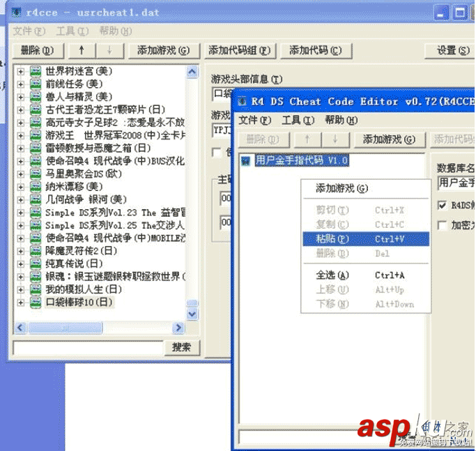Click game icon beside 雷顿教授与恶魔之箱
This screenshot has width=476, height=451.
(x=36, y=148)
